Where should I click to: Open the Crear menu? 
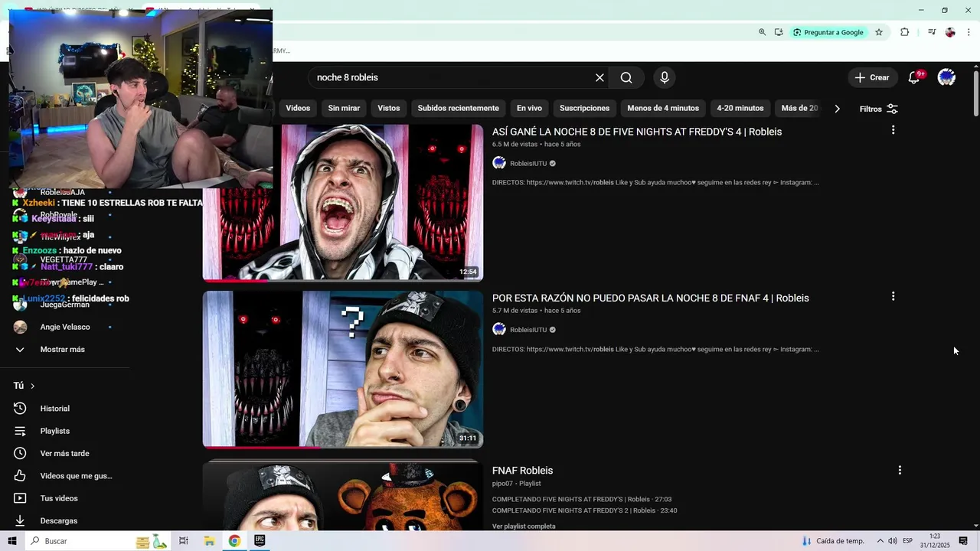click(x=872, y=77)
